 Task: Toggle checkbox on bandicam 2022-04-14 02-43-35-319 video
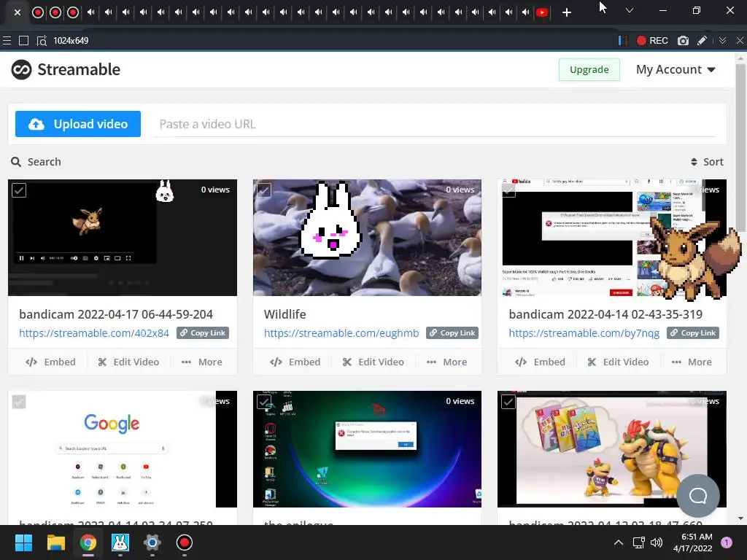click(x=508, y=190)
